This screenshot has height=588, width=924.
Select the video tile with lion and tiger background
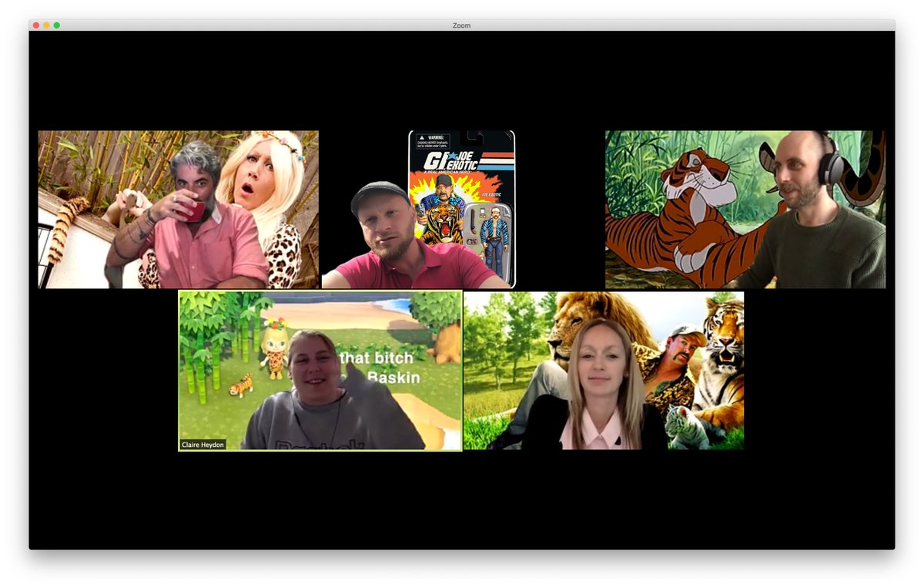(604, 371)
